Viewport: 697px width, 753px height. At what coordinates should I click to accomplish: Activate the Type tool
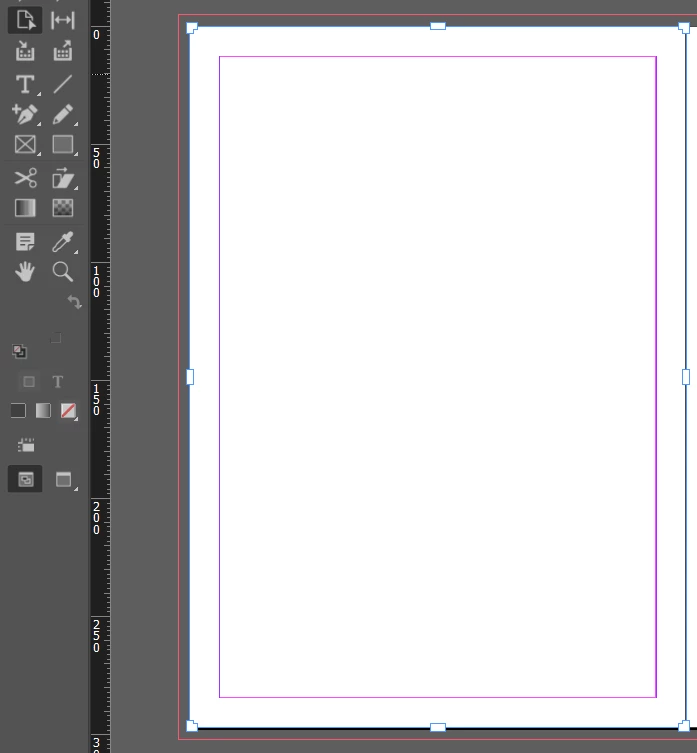pos(25,84)
